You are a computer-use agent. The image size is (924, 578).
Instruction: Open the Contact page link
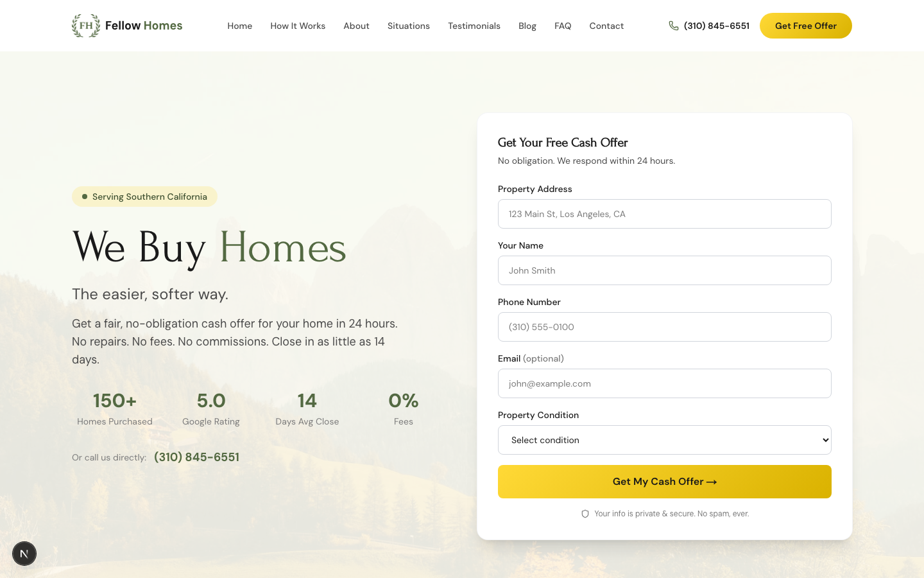pos(606,26)
